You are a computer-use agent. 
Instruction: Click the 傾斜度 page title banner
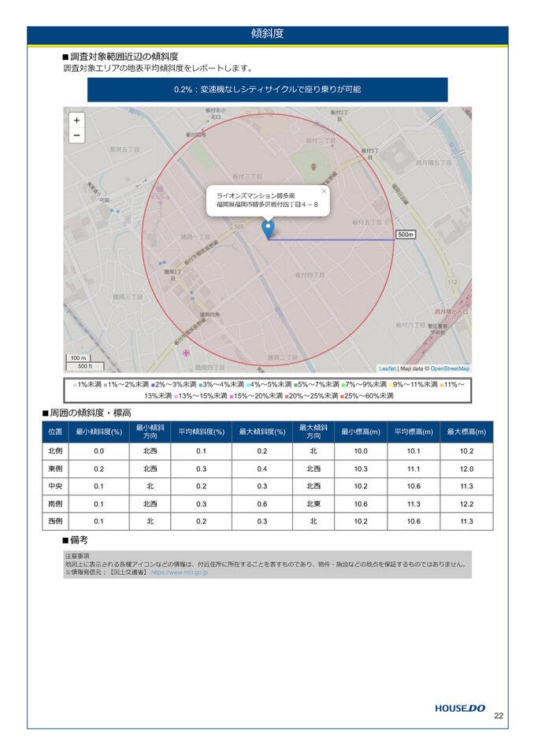tap(267, 35)
